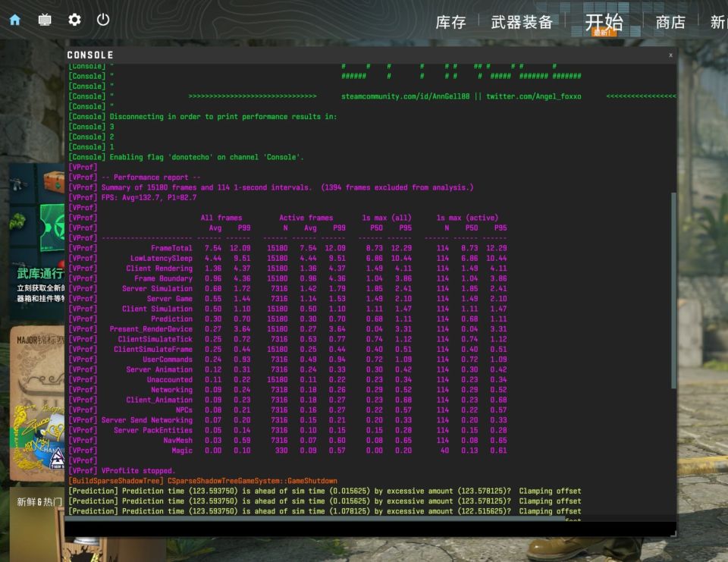
Task: Click the blue home icon
Action: point(15,20)
